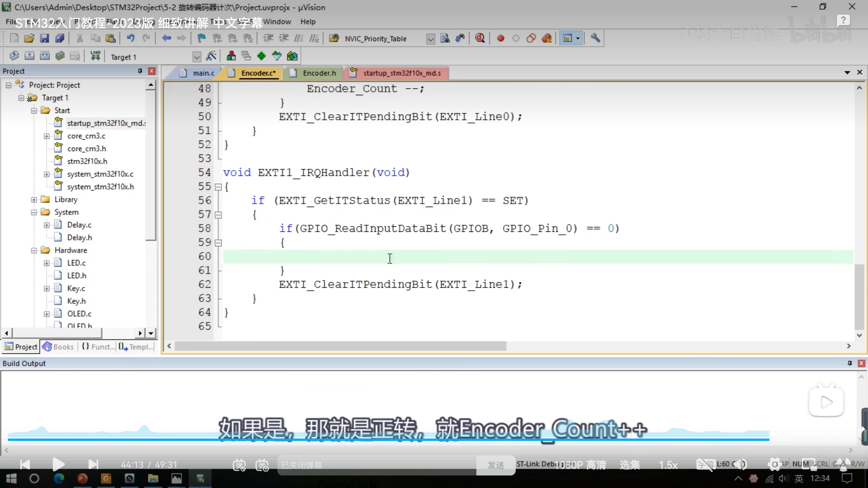Start the debug session magnifier icon
Screen dimensions: 868x488
click(480, 38)
